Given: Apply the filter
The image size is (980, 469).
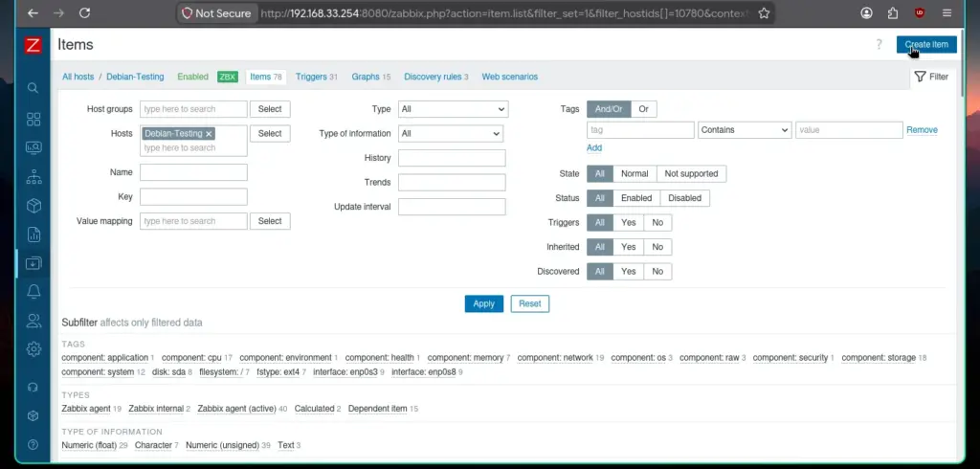Looking at the screenshot, I should click(483, 304).
